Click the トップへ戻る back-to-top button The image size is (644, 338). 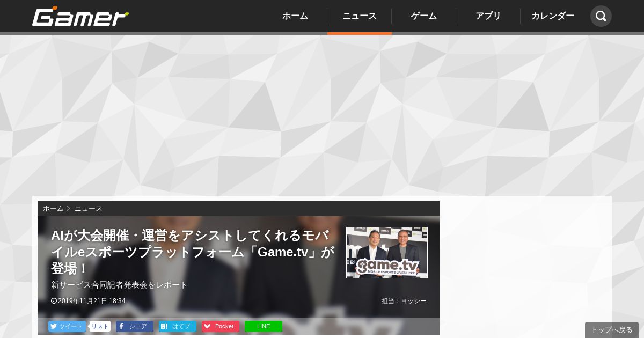[x=612, y=330]
